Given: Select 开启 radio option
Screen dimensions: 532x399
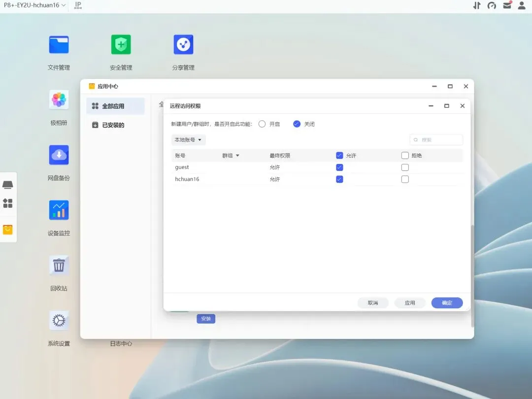Looking at the screenshot, I should (x=262, y=124).
